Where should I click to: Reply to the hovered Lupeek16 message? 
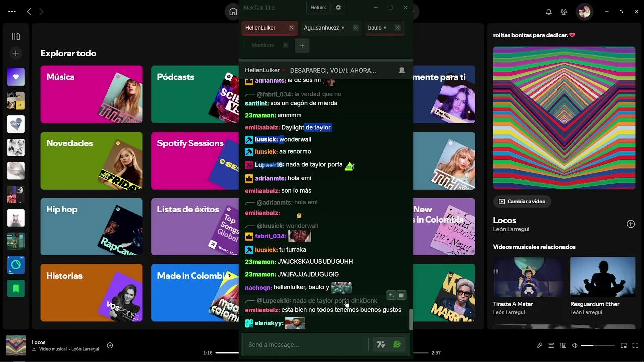[x=391, y=295]
